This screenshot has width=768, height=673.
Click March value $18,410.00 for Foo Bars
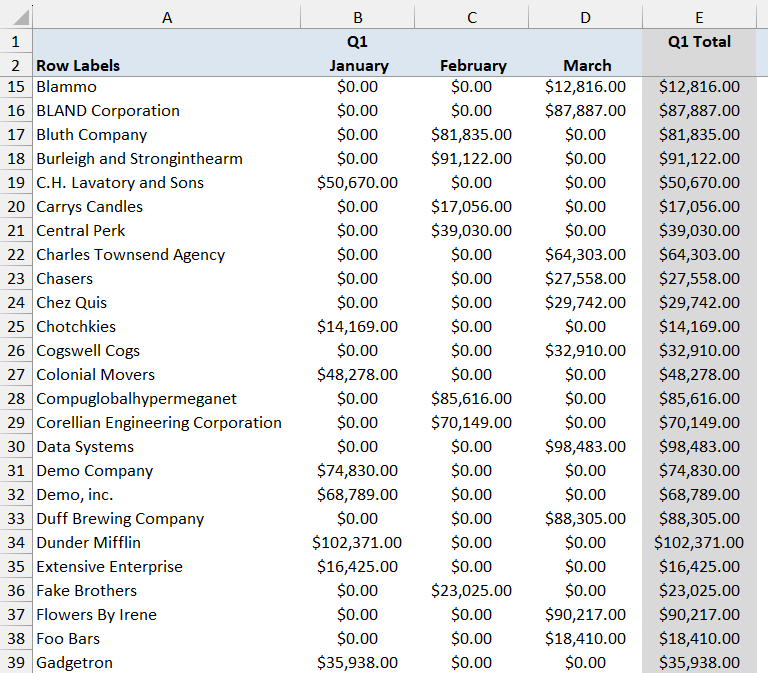click(x=585, y=639)
